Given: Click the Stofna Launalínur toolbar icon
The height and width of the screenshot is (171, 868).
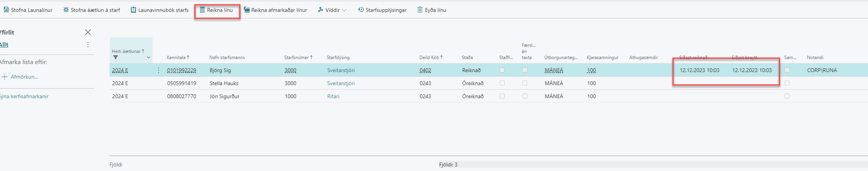Looking at the screenshot, I should (x=6, y=10).
